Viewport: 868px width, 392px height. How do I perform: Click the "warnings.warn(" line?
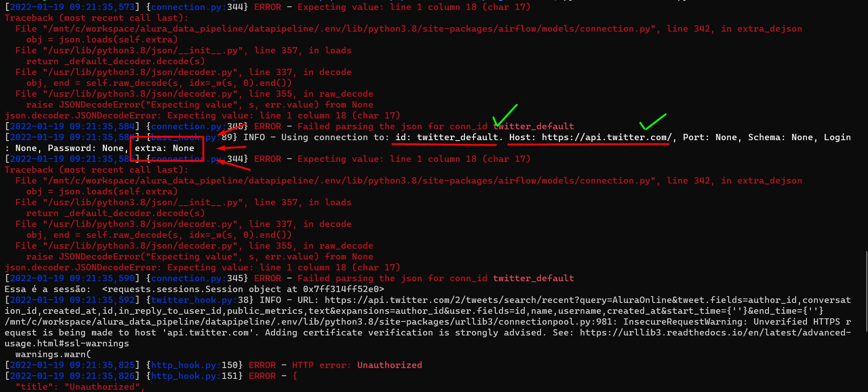tap(53, 354)
